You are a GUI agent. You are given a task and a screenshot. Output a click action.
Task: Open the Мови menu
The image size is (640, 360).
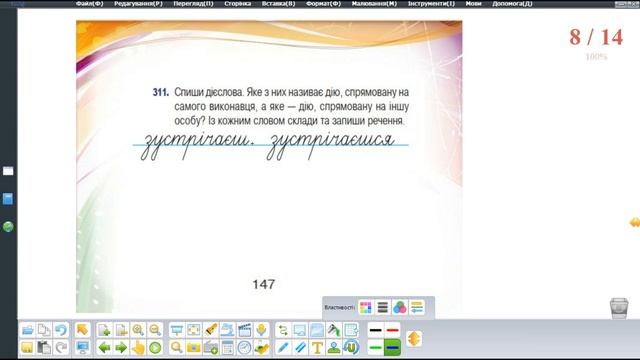pos(473,4)
